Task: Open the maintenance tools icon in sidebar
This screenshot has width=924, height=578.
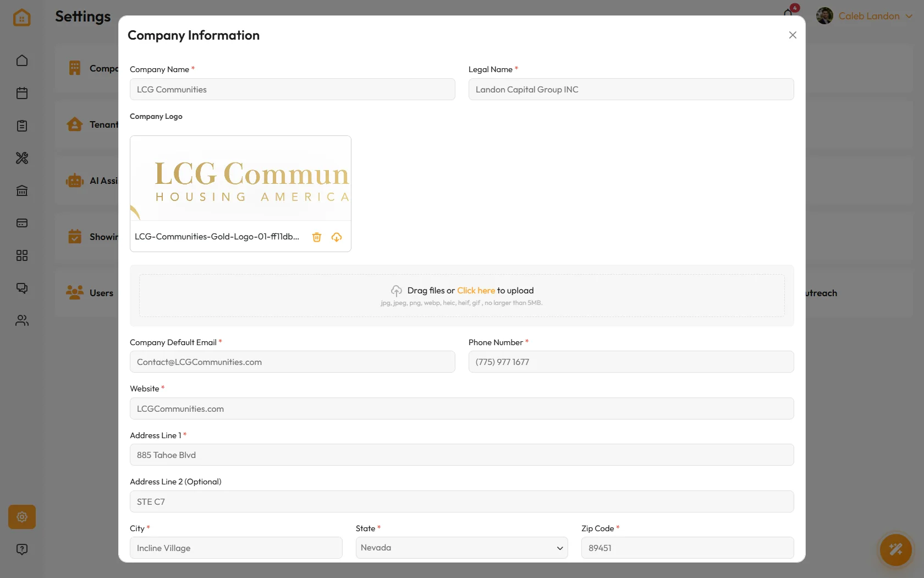Action: point(22,158)
